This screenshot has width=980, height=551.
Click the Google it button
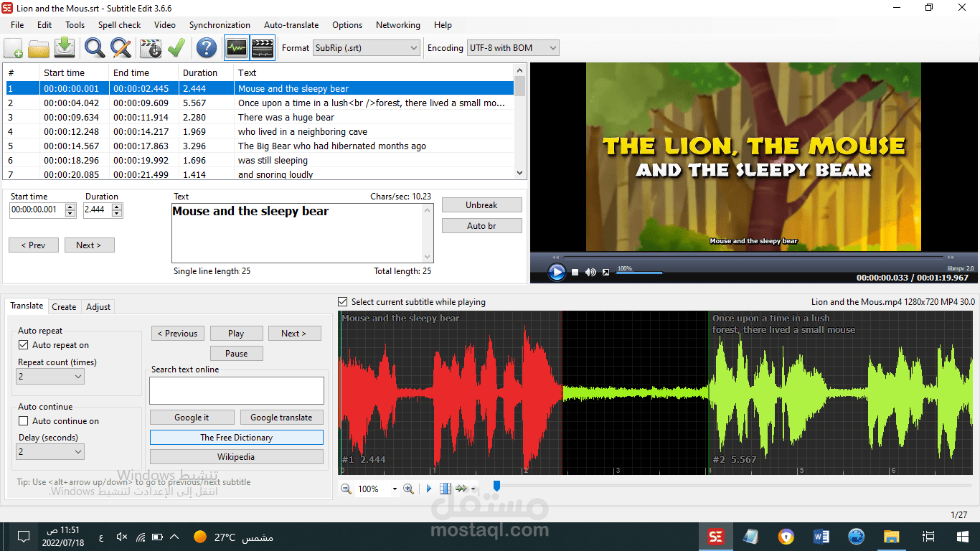[192, 417]
